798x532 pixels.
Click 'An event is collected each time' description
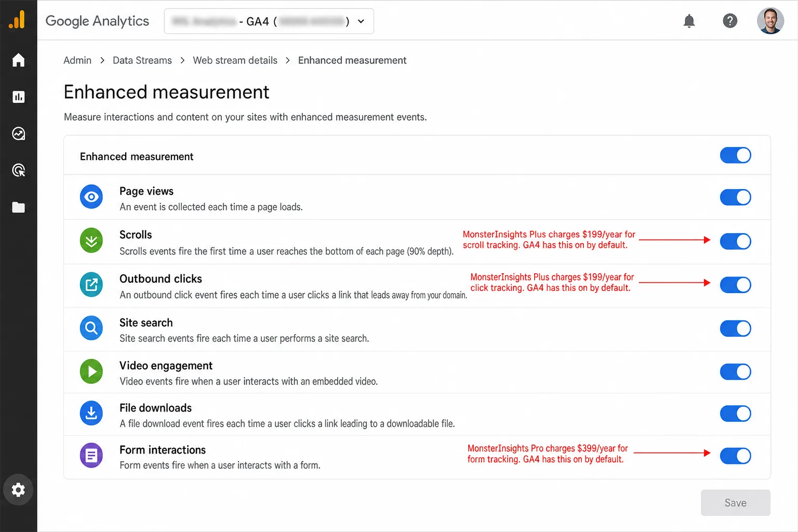pos(211,207)
